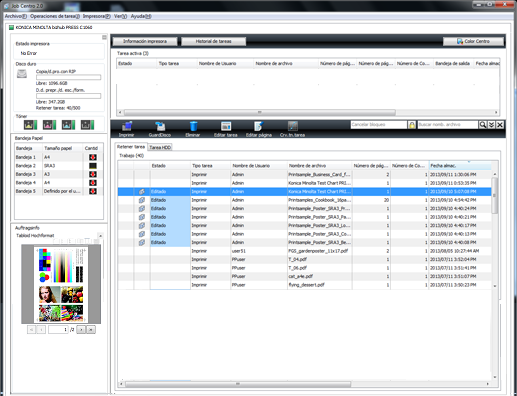517x396 pixels.
Task: Switch to the Tarea HDD tab
Action: click(160, 147)
